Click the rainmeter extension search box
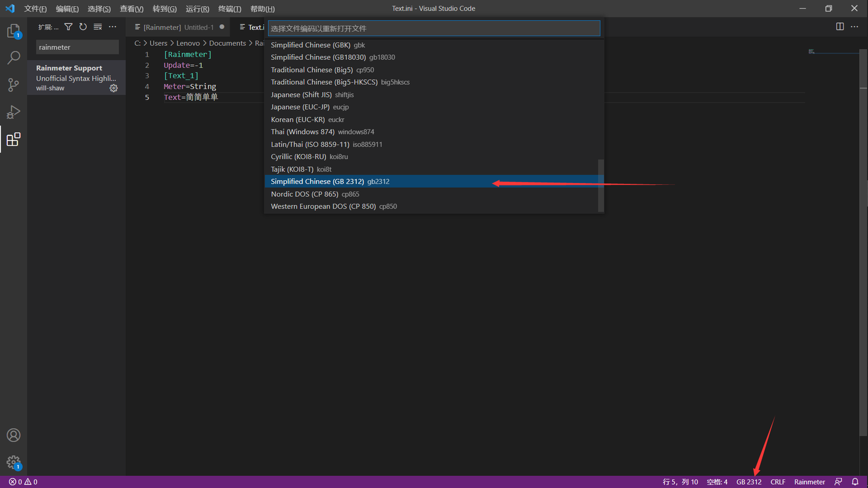This screenshot has width=868, height=488. pyautogui.click(x=77, y=47)
